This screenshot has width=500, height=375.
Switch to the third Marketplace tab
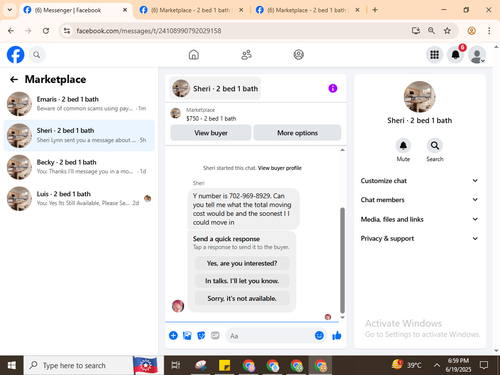[307, 10]
